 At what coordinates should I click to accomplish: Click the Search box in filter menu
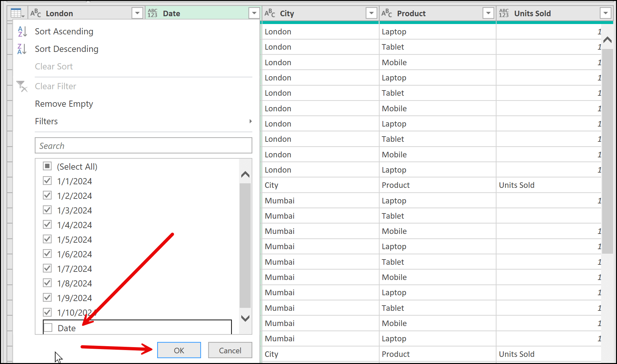(143, 146)
